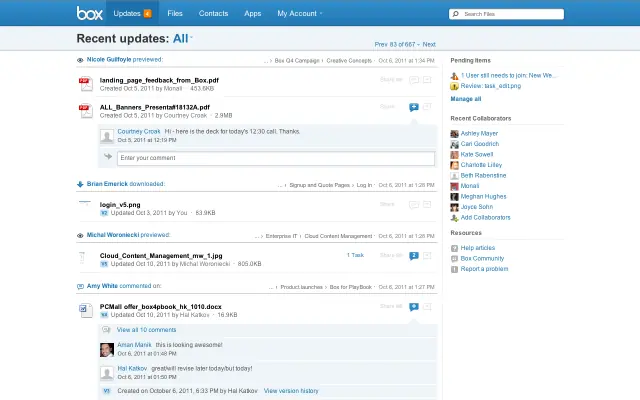Open ALL_Banners_Presenta#18132A.pdf
This screenshot has height=400, width=640.
[155, 107]
